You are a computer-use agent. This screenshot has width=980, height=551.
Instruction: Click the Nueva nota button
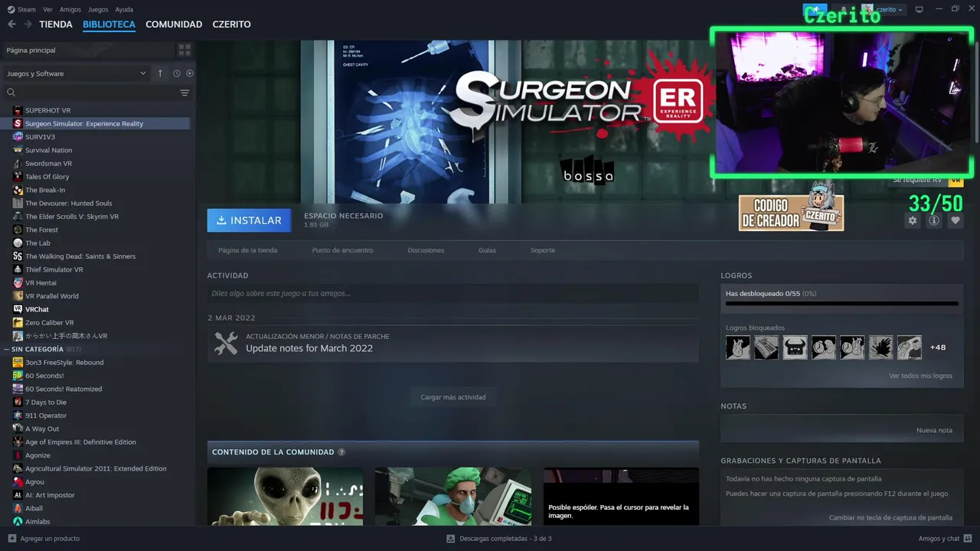pyautogui.click(x=934, y=430)
